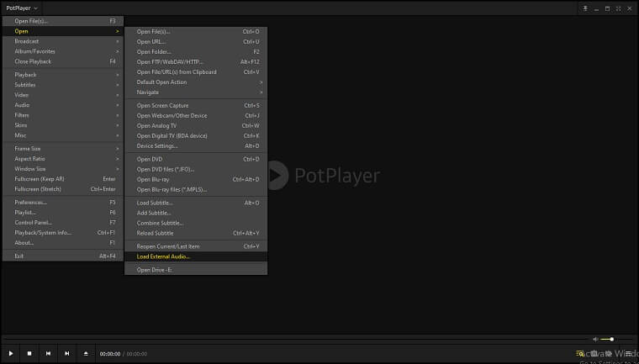639x364 pixels.
Task: Select Open Blu-ray with Ctrl+Alt+D
Action: 196,179
